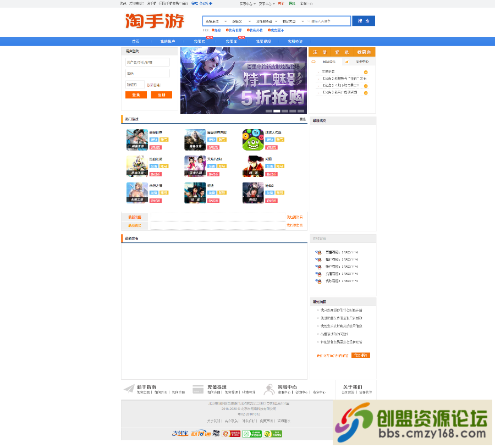This screenshot has height=448, width=495.
Task: Click the orange arrow beside 交易条款 notice
Action: [366, 72]
